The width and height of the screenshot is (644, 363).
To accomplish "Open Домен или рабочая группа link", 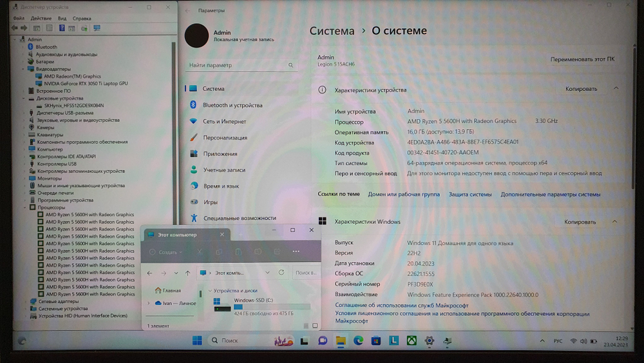I will point(404,195).
